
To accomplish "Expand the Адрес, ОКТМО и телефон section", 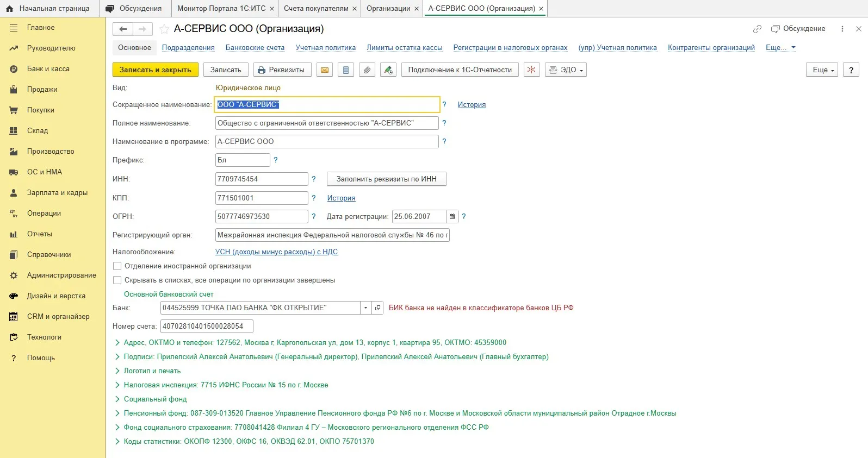I will (117, 343).
